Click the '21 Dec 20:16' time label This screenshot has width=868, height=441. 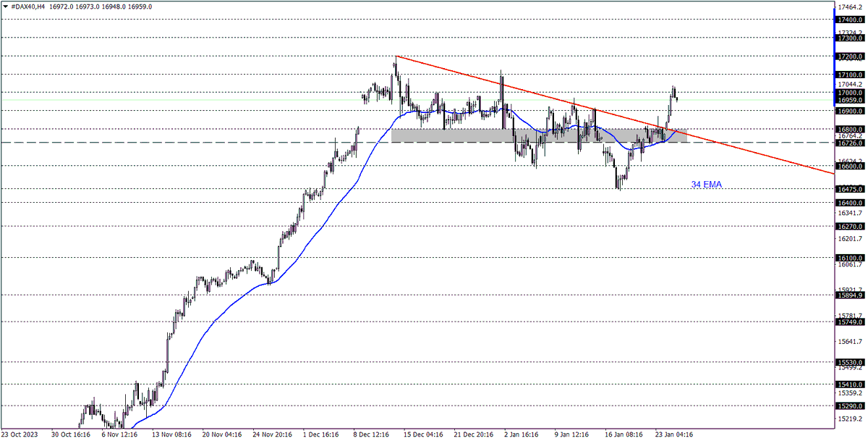pyautogui.click(x=474, y=434)
